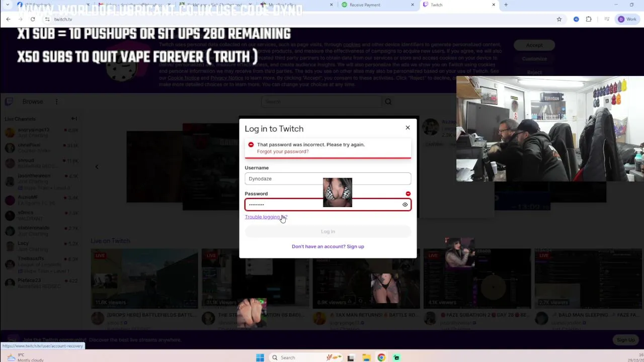Click the site information icon in address bar
The width and height of the screenshot is (644, 362).
click(x=47, y=19)
